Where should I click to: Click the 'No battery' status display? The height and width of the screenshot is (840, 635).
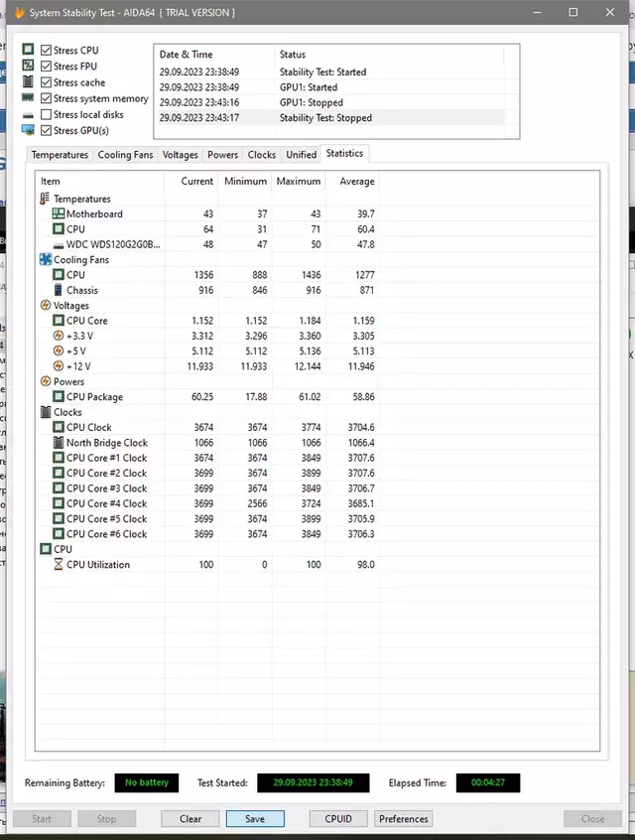pyautogui.click(x=146, y=782)
